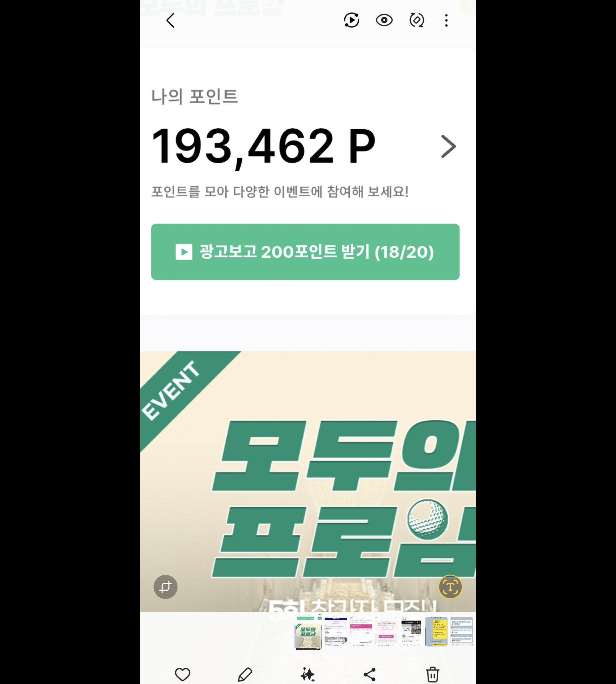Tap the auto-rotate screen icon
This screenshot has height=684, width=616.
[417, 20]
